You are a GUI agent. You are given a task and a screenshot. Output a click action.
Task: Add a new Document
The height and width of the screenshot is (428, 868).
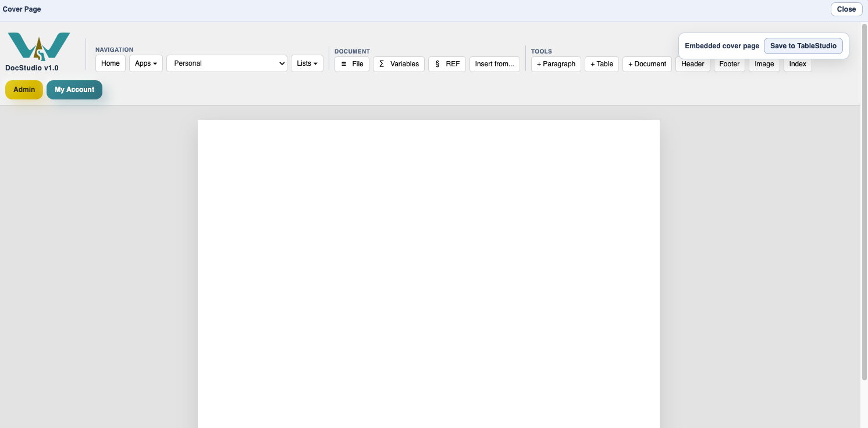click(x=647, y=64)
